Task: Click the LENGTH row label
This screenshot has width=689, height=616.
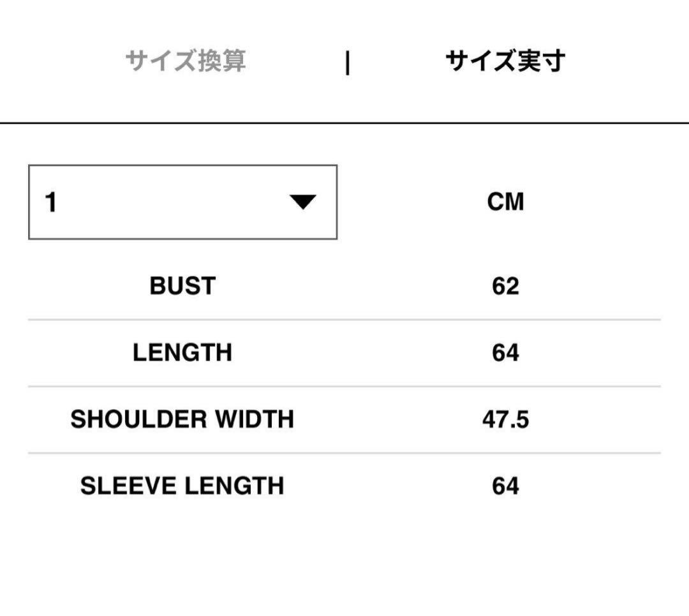Action: click(183, 352)
